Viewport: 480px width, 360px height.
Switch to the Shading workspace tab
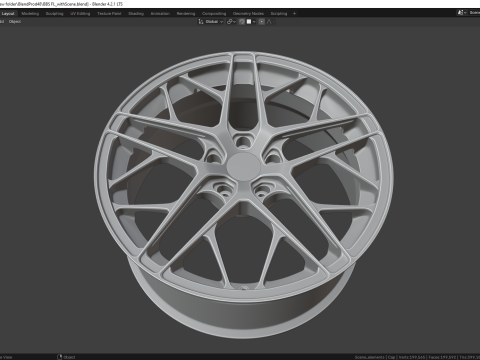pyautogui.click(x=136, y=14)
